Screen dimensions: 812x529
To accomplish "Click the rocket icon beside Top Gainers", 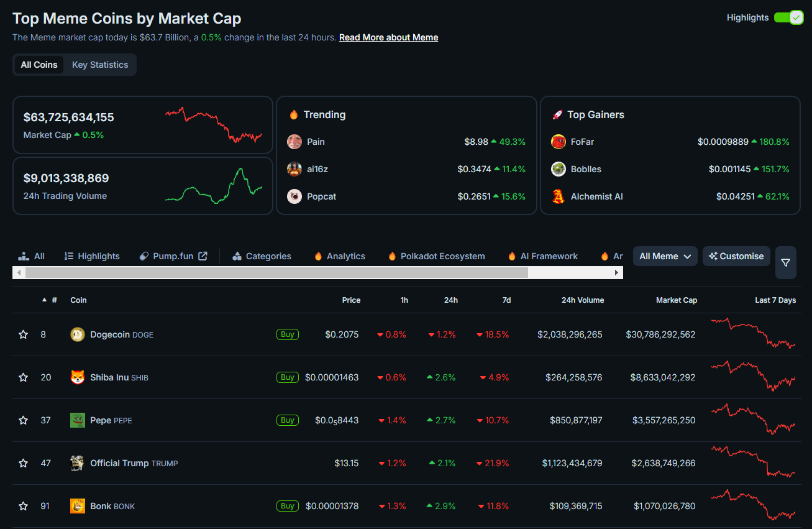I will (x=557, y=115).
